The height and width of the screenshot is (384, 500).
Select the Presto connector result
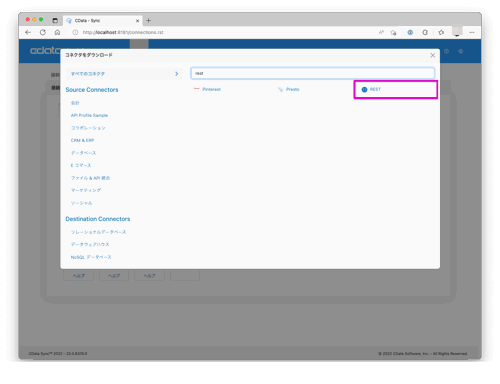[289, 89]
